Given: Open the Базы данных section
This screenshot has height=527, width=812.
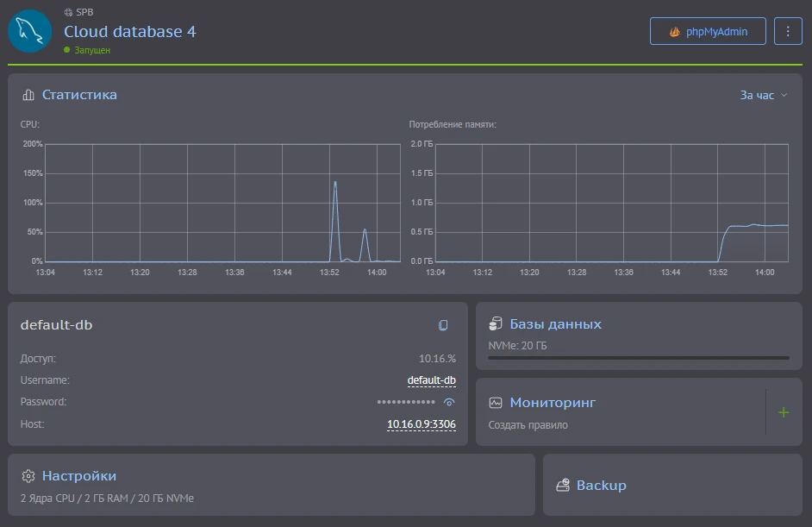Looking at the screenshot, I should point(555,324).
